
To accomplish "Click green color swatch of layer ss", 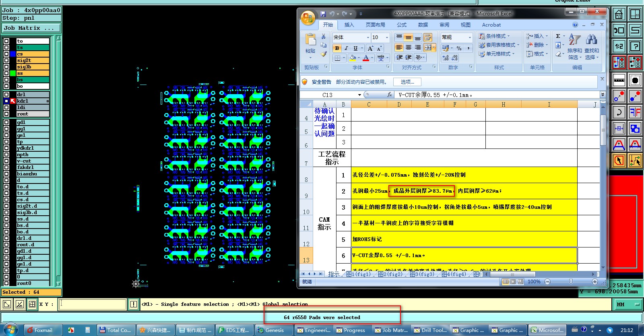I will click(x=13, y=73).
